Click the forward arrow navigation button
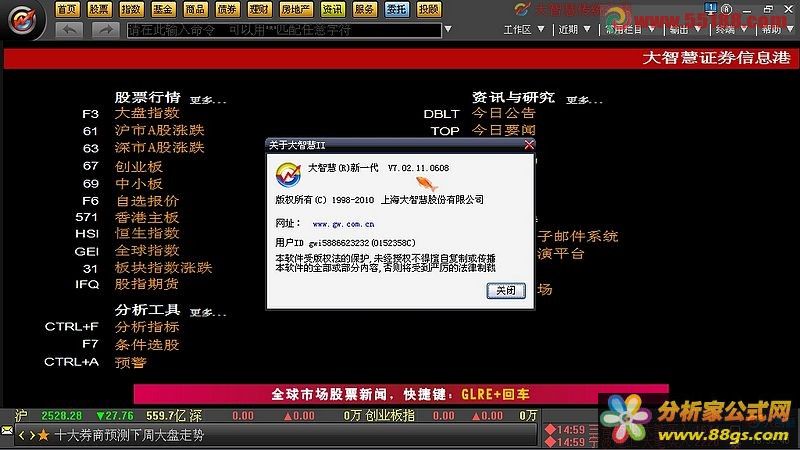 click(106, 30)
